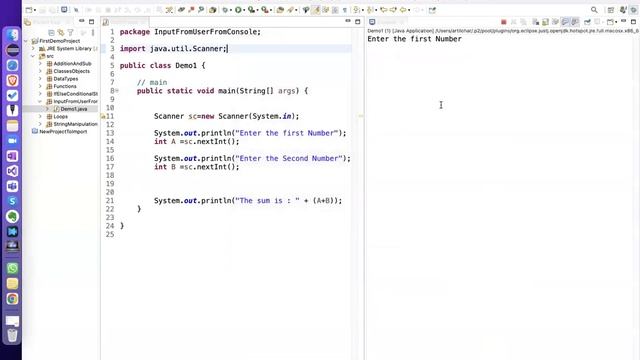Toggle Show Whitespace Characters pilcrow icon
Screen dimensions: 640x360
tap(345, 10)
